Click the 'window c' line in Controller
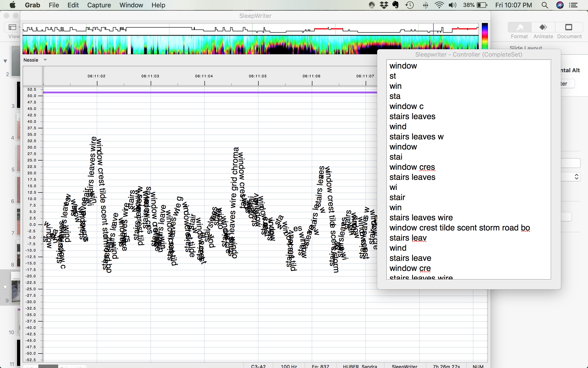The width and height of the screenshot is (588, 368). tap(406, 106)
